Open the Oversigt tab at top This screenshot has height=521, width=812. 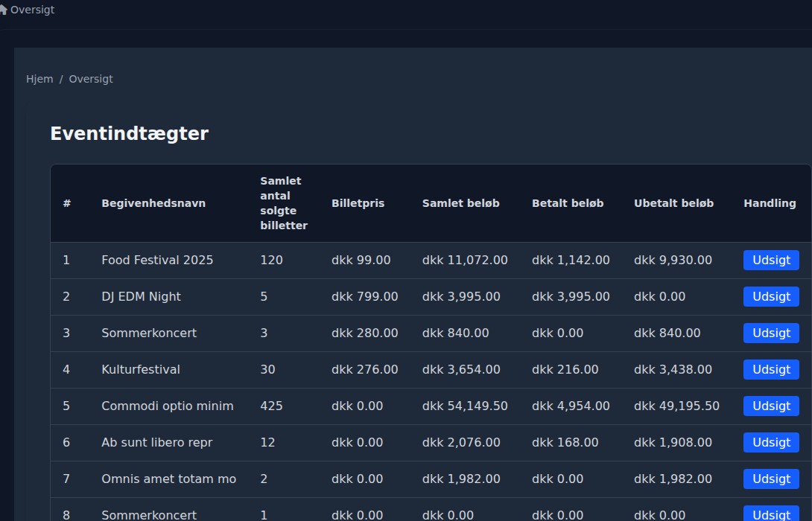tap(32, 10)
